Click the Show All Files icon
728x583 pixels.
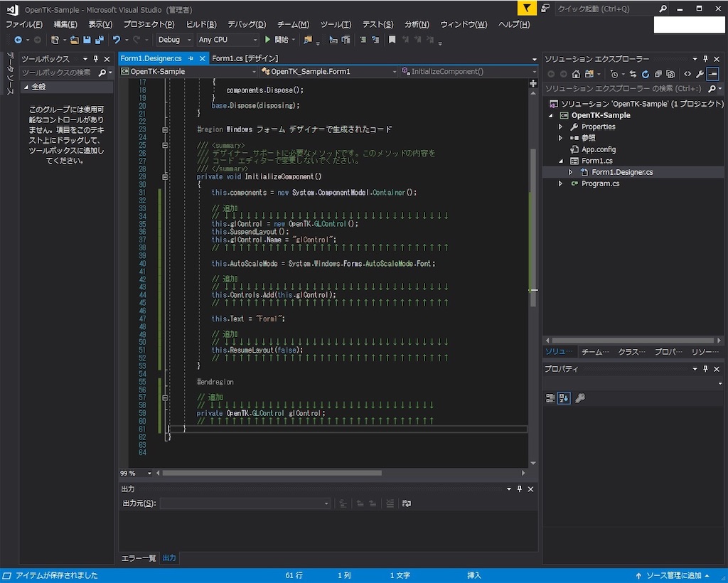[x=670, y=74]
